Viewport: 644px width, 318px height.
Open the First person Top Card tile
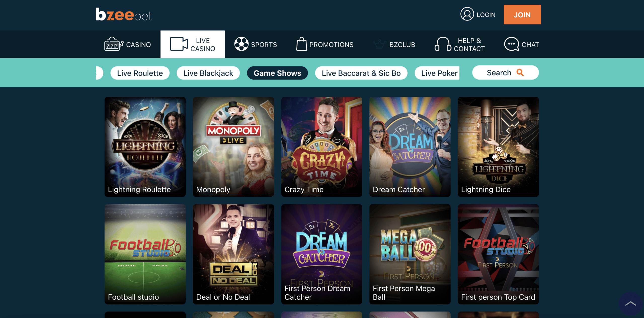pyautogui.click(x=498, y=254)
